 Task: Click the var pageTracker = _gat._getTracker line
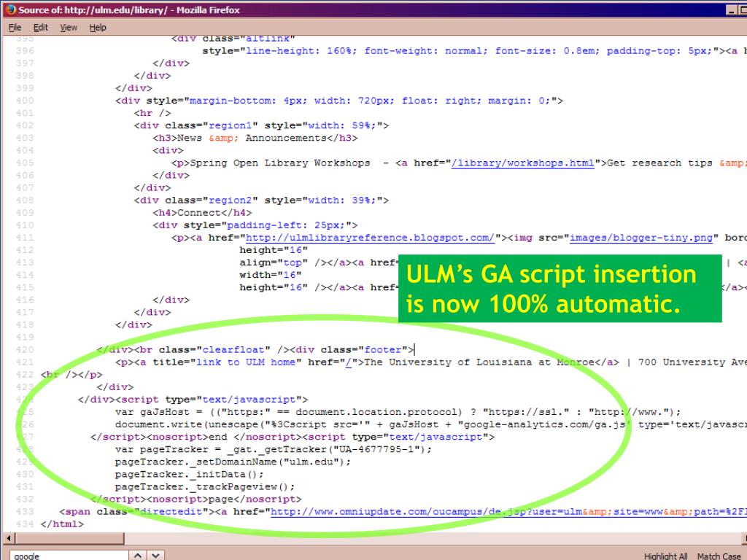point(274,449)
